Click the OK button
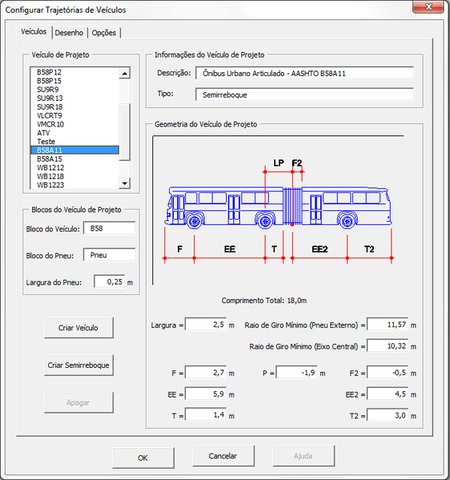The image size is (450, 480). pyautogui.click(x=143, y=458)
